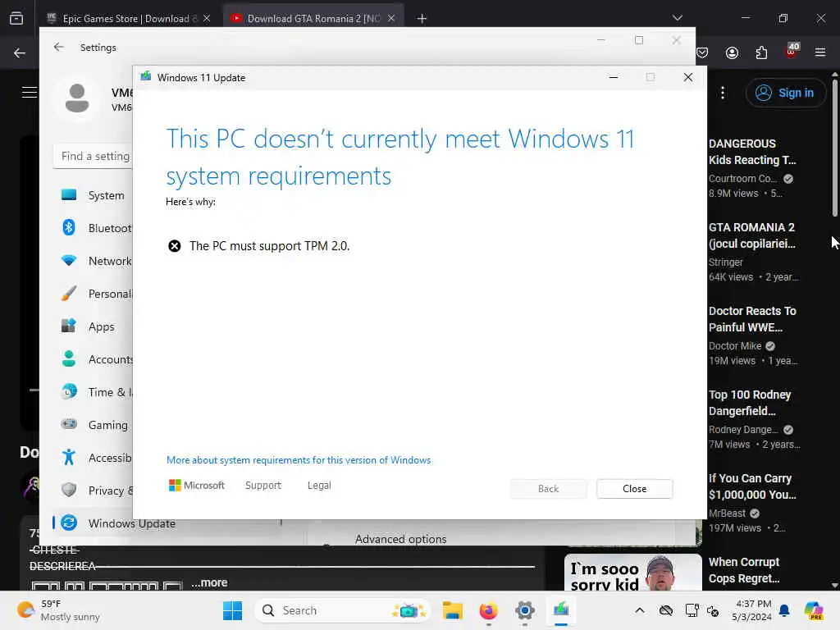Click the notification bell in tray
Screen dimensions: 840x630
784,610
